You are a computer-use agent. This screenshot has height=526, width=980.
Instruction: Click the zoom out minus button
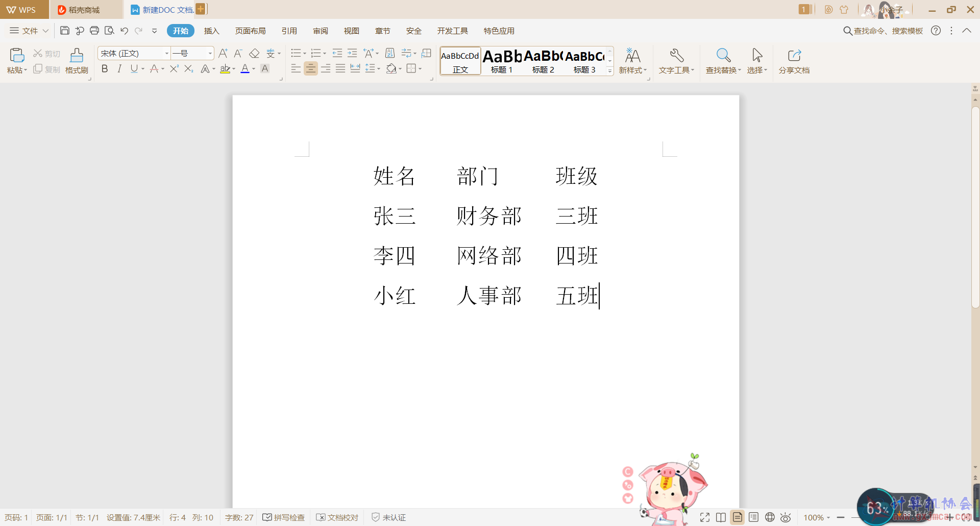coord(841,517)
